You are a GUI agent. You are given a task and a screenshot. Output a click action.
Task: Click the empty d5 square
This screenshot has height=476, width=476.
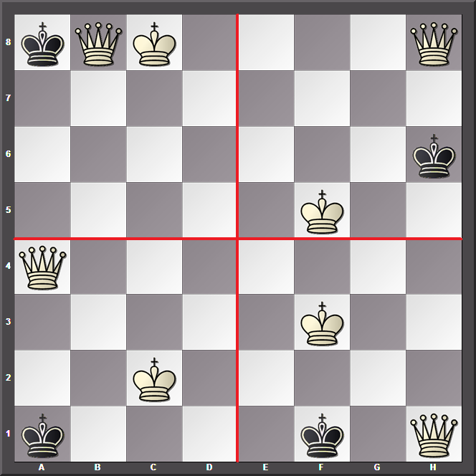[x=210, y=211]
